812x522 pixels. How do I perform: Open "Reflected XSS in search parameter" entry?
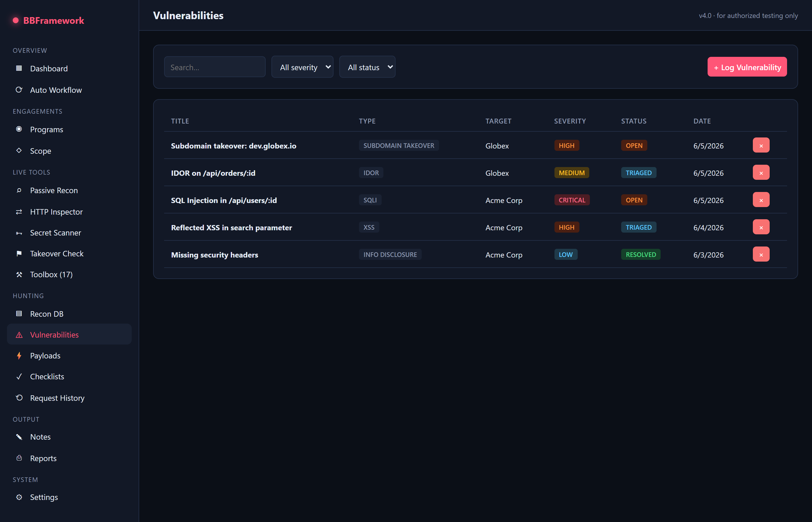[231, 227]
